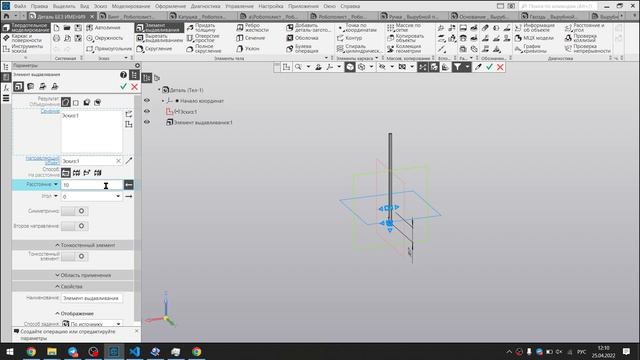Clear the Эскиз:1 direction object field

[x=118, y=161]
